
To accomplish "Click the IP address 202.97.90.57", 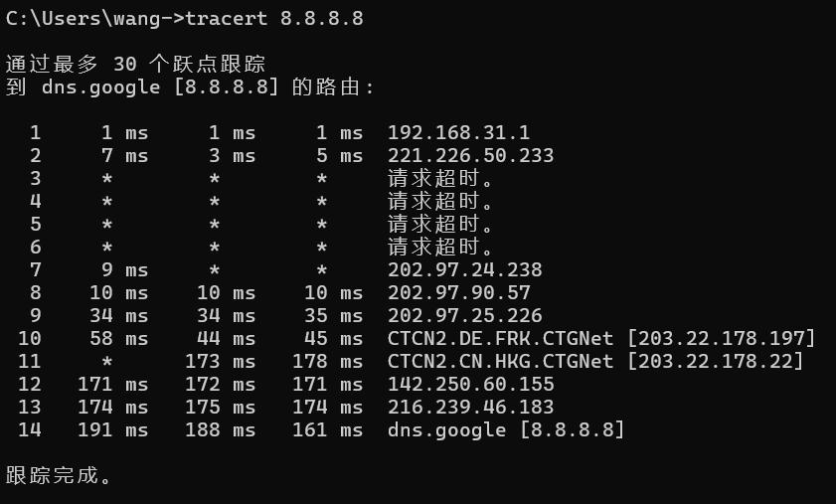I will pyautogui.click(x=458, y=292).
